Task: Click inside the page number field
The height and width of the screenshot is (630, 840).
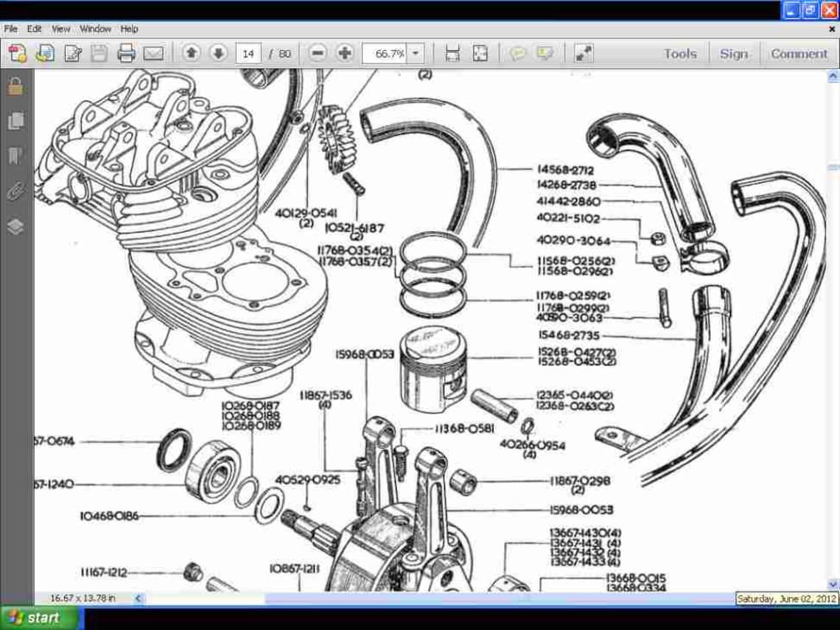Action: (x=248, y=52)
